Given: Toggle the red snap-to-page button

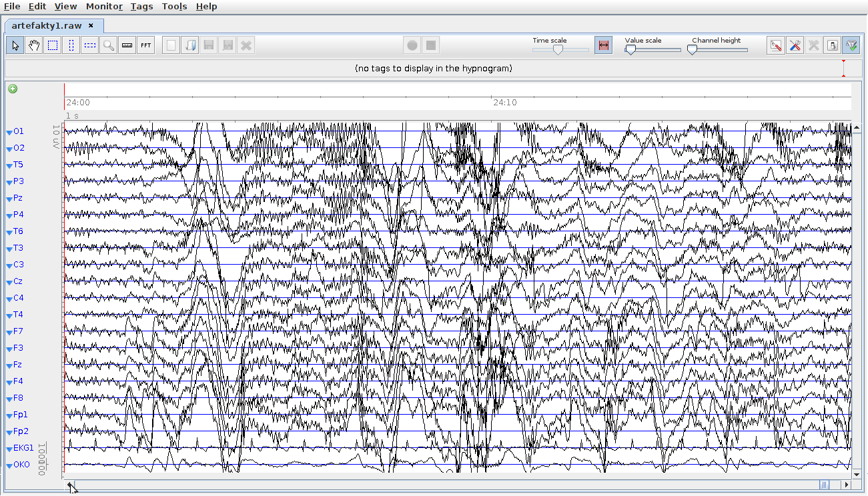Looking at the screenshot, I should 603,45.
